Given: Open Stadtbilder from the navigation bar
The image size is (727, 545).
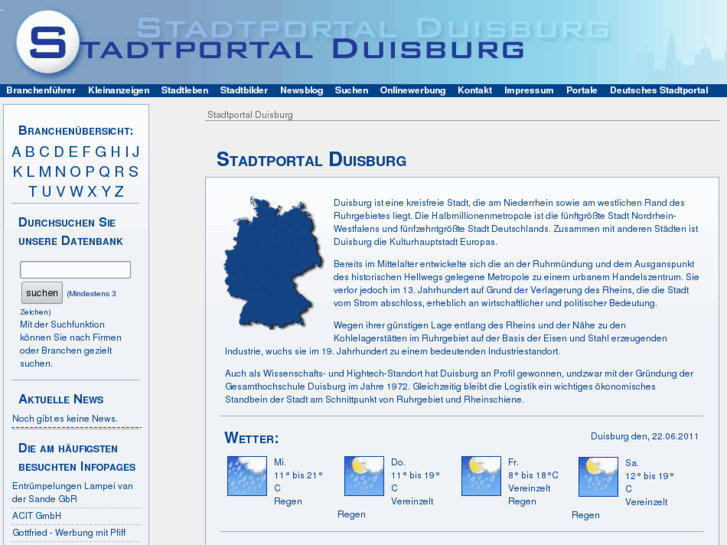Looking at the screenshot, I should coord(244,90).
